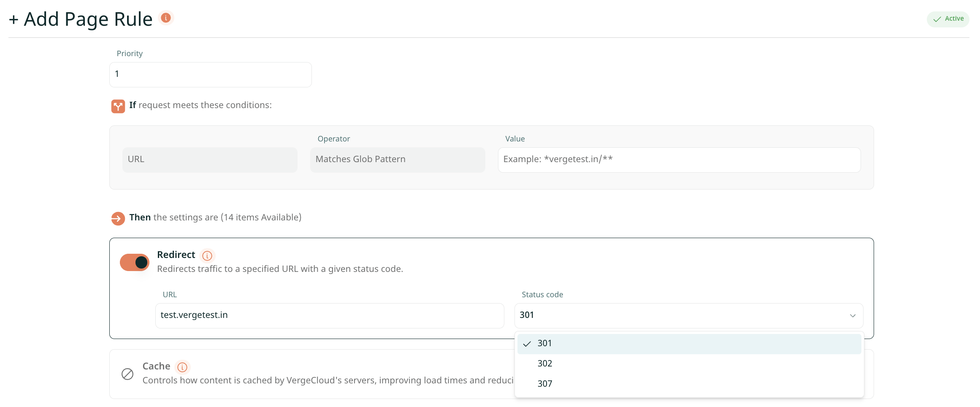The image size is (980, 407).
Task: Click the Cache disabled circle icon
Action: (127, 374)
